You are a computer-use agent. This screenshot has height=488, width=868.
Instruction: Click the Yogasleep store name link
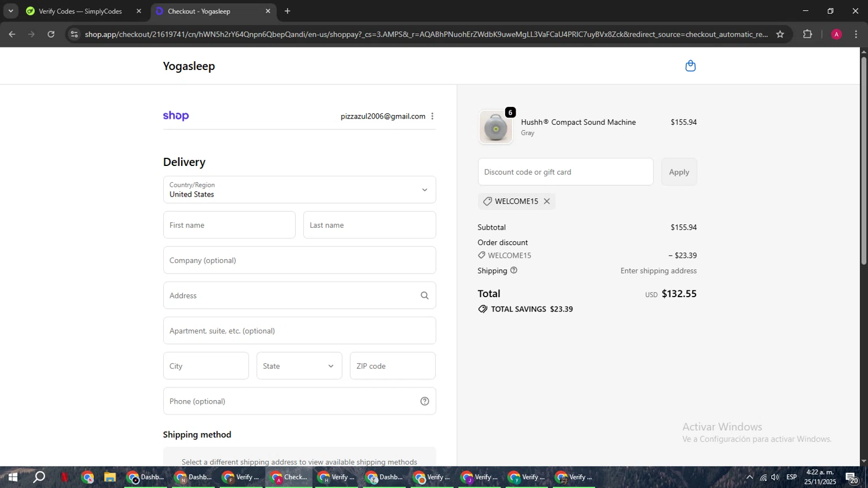click(189, 66)
